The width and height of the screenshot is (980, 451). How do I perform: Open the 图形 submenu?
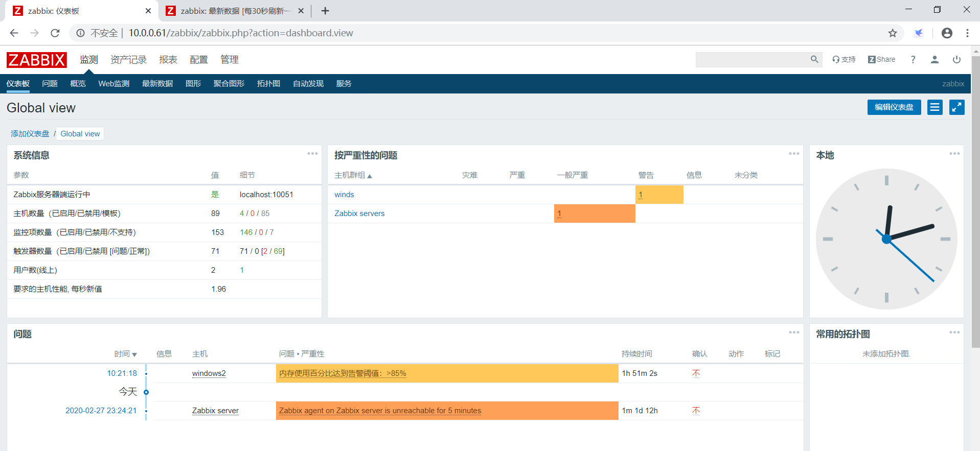tap(193, 84)
